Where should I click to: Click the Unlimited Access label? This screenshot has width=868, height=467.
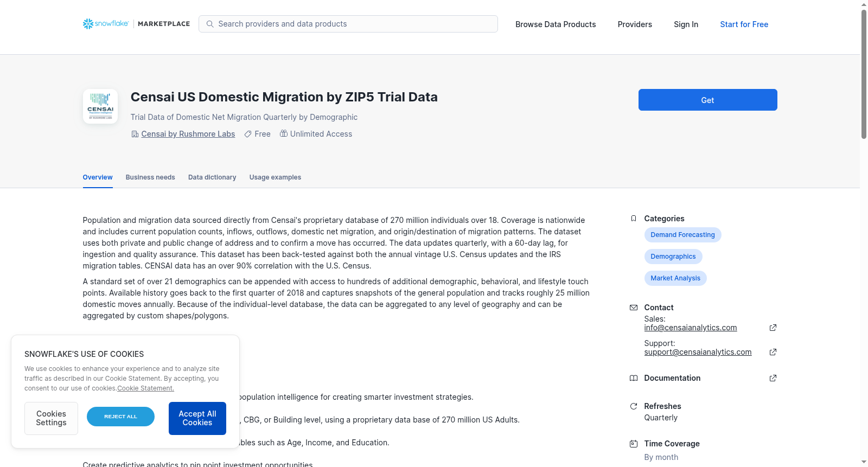pyautogui.click(x=321, y=134)
